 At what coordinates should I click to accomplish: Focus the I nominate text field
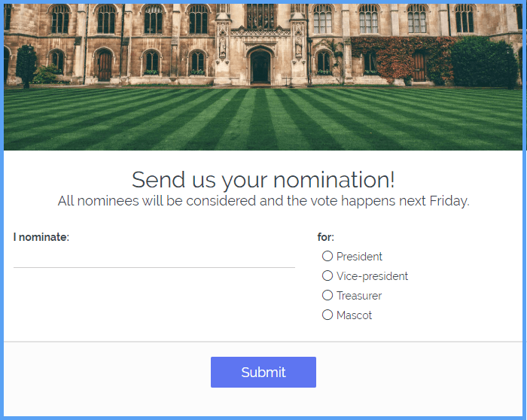154,257
